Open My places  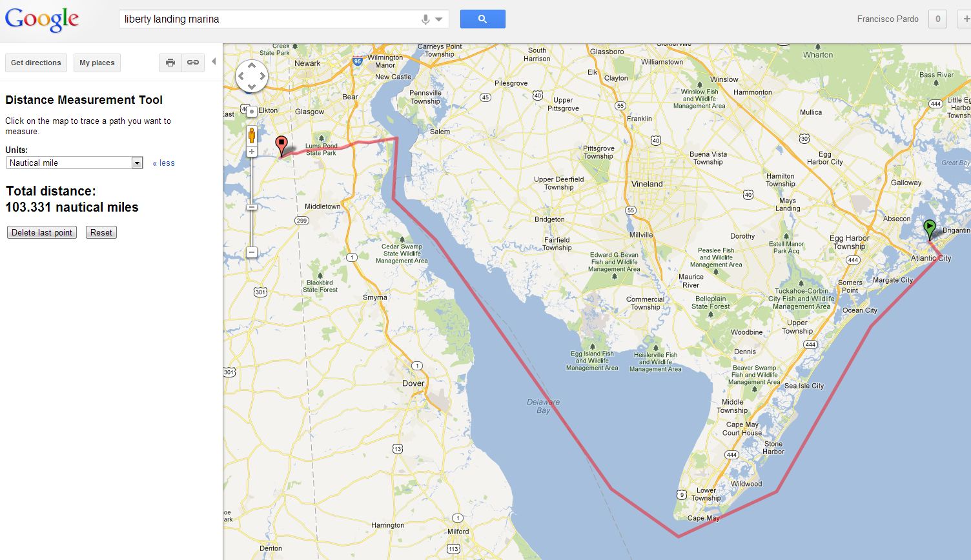[x=97, y=63]
